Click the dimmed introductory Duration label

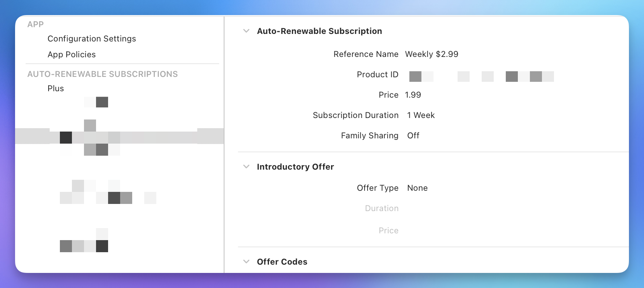point(382,208)
